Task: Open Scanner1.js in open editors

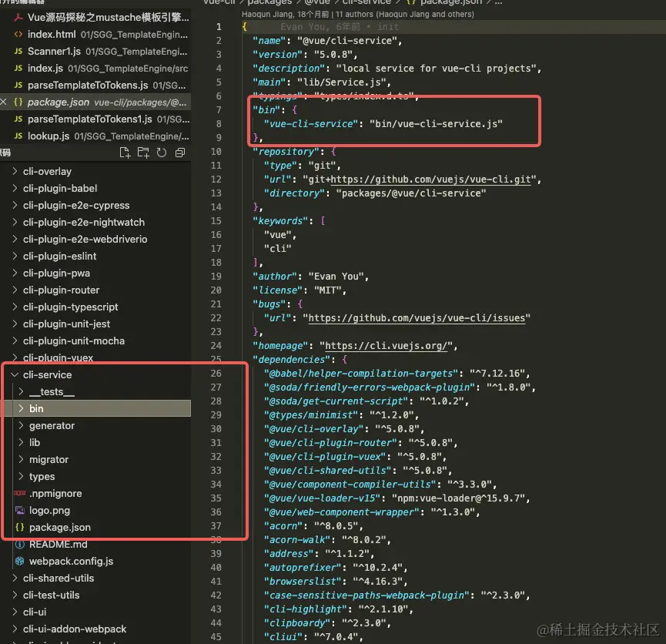Action: [95, 51]
